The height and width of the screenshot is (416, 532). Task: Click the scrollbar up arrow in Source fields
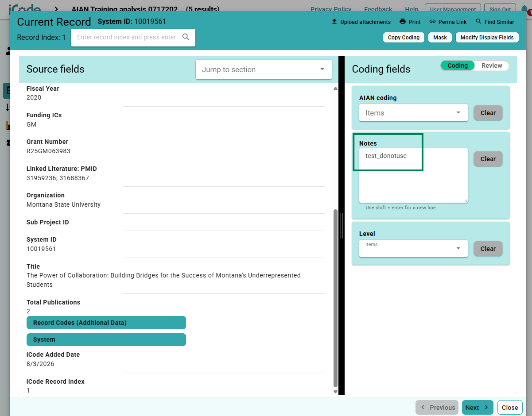pos(335,89)
